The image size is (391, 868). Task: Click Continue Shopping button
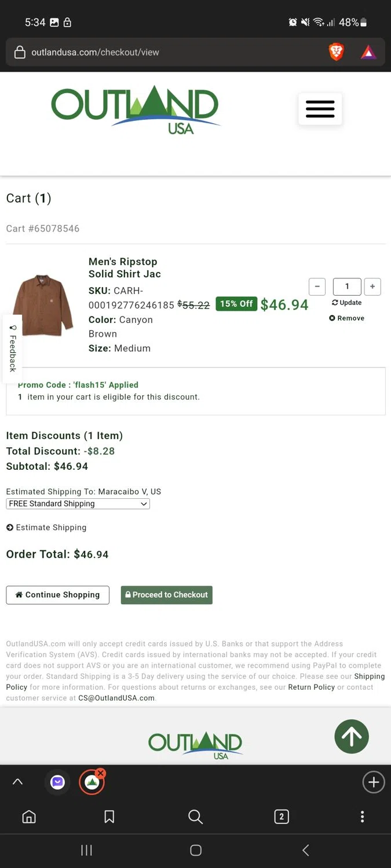[57, 595]
